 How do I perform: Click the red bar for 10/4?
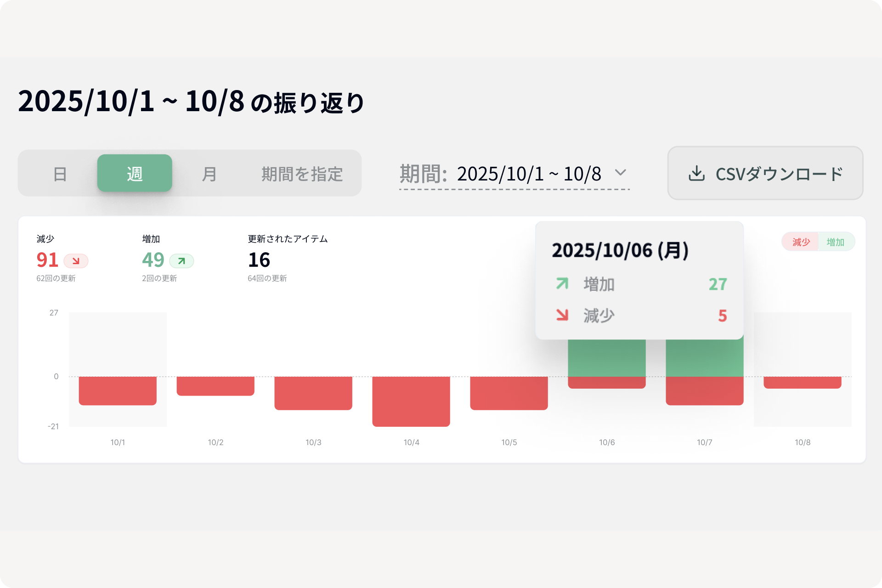point(411,401)
